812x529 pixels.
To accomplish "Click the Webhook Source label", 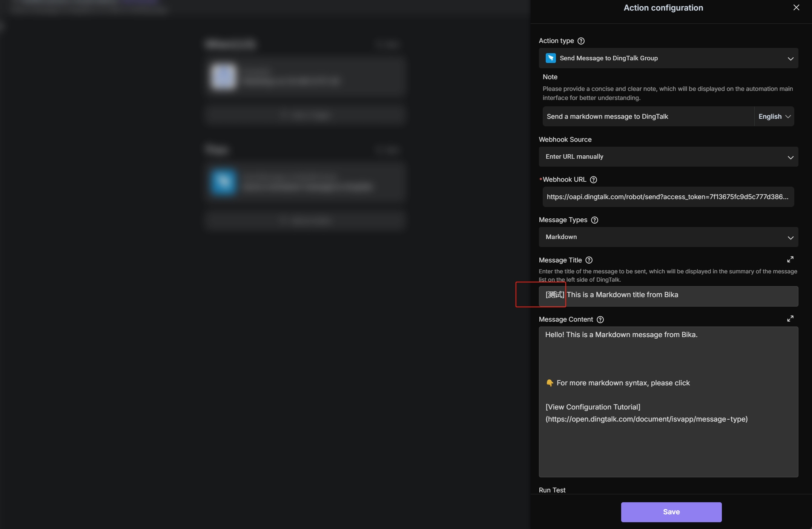I will (x=565, y=140).
